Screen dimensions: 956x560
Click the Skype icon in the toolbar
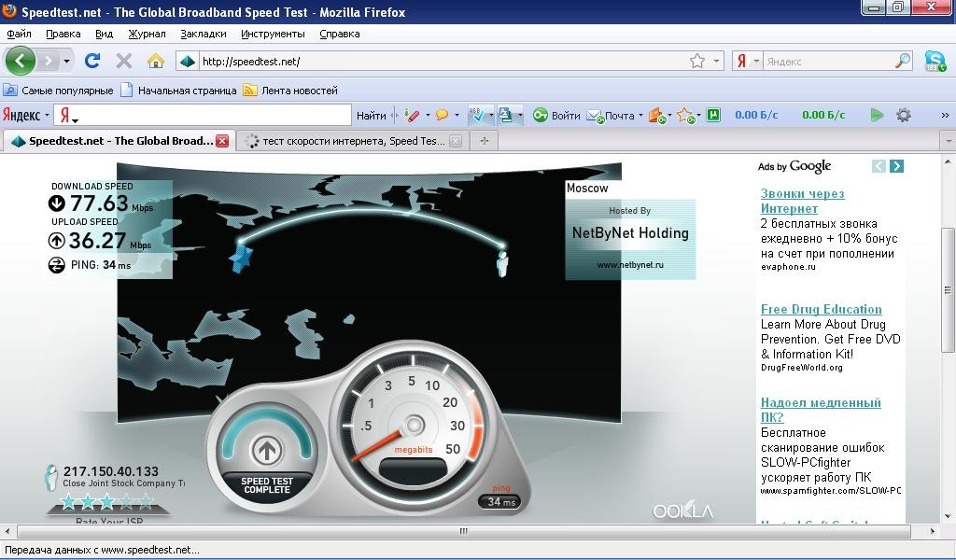pos(935,62)
